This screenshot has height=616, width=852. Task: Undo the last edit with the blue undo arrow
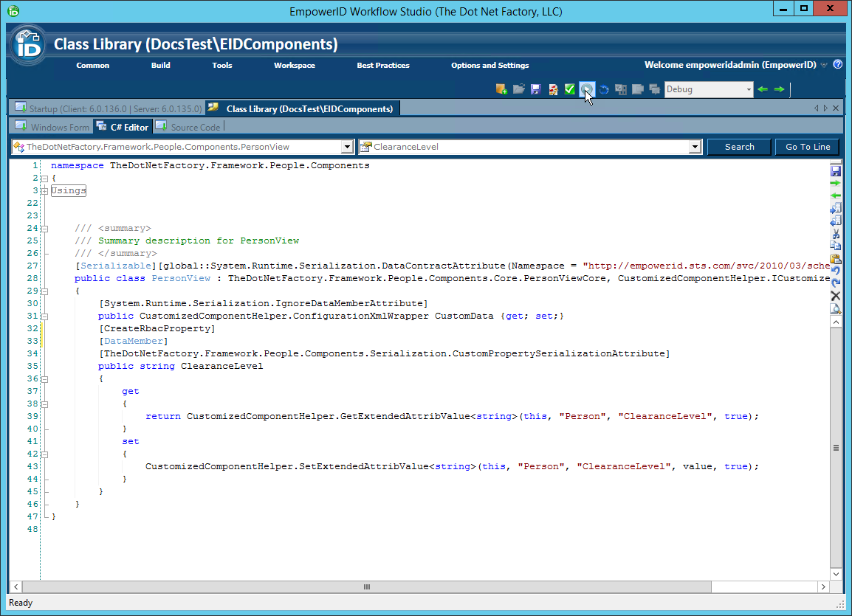(x=835, y=269)
